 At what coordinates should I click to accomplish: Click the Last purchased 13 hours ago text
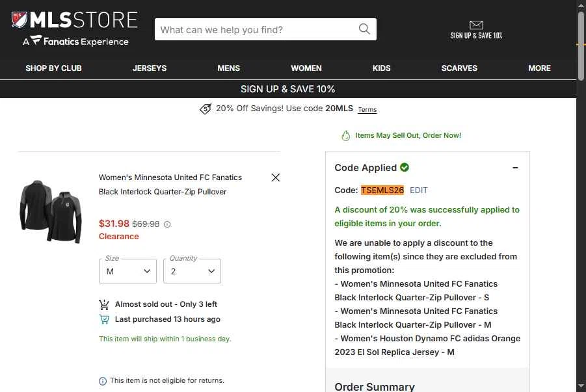(167, 319)
